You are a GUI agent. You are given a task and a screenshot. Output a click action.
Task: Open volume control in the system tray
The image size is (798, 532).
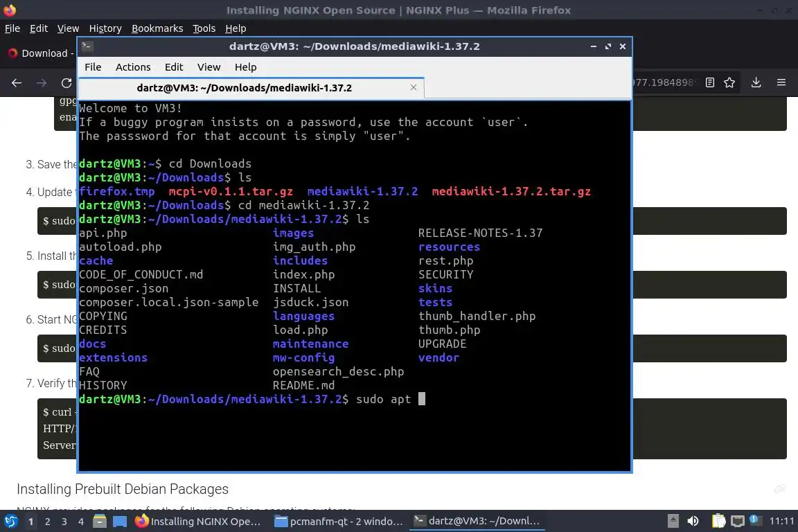click(693, 521)
